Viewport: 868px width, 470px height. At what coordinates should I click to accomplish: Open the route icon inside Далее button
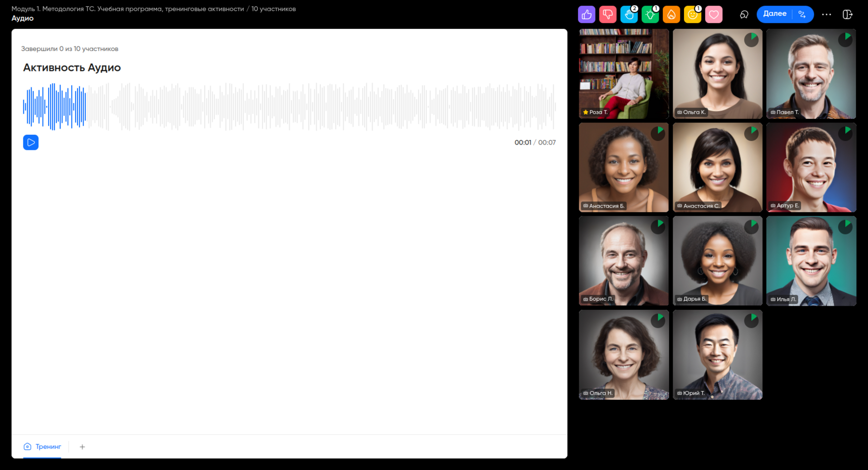coord(802,14)
